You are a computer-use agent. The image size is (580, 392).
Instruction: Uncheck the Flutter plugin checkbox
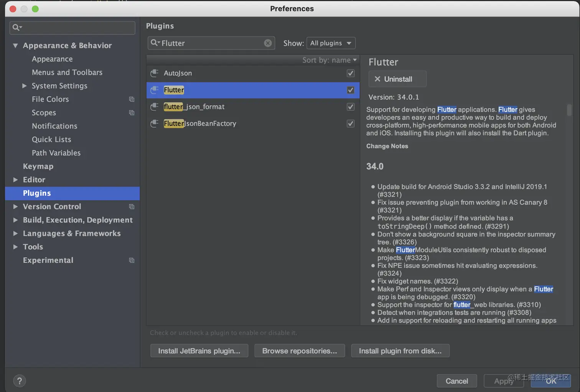coord(351,90)
